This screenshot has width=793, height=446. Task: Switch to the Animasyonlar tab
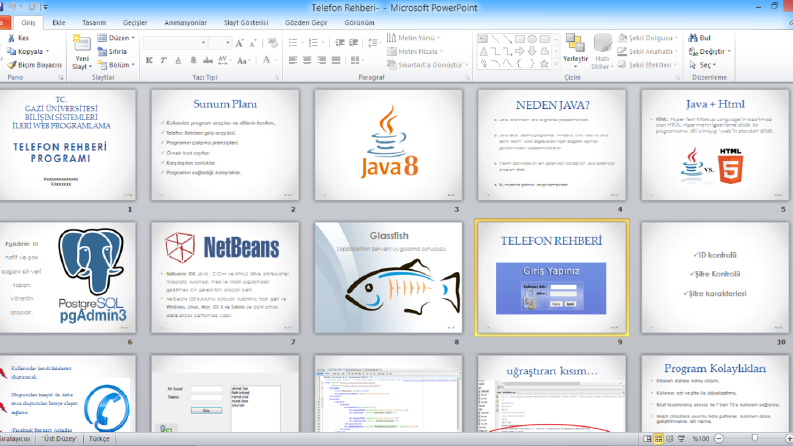pyautogui.click(x=186, y=23)
